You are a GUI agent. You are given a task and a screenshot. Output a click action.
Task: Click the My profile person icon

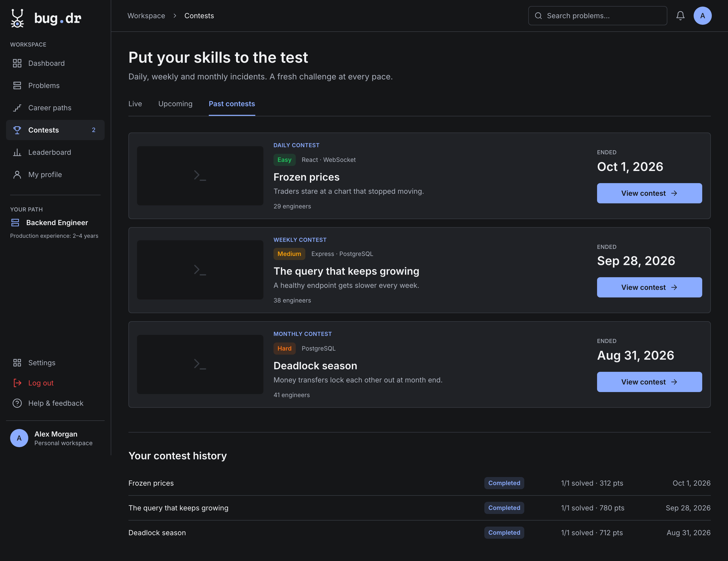(17, 175)
